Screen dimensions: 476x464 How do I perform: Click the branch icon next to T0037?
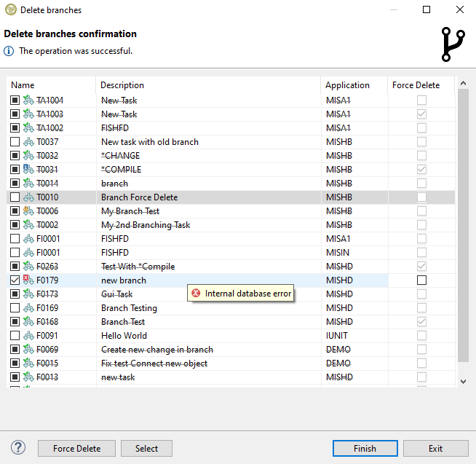(x=28, y=142)
